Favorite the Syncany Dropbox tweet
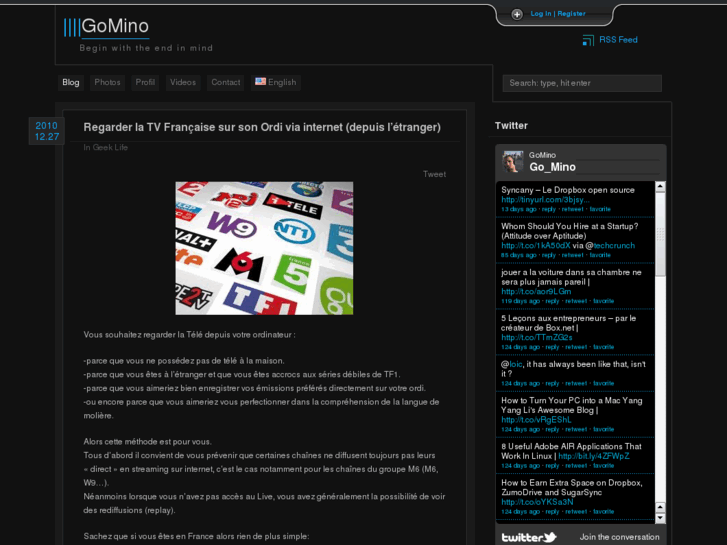This screenshot has width=727, height=545. click(600, 209)
